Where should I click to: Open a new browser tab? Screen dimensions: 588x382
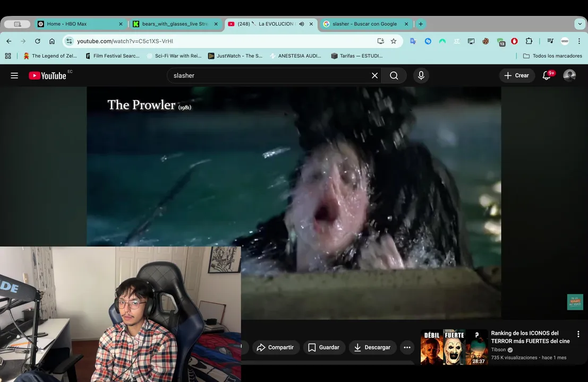click(421, 24)
